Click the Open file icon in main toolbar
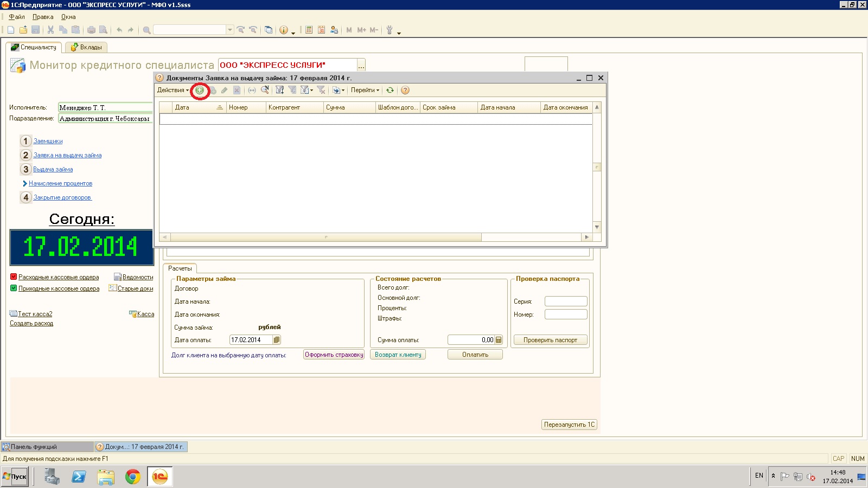Image resolution: width=868 pixels, height=488 pixels. coord(23,30)
